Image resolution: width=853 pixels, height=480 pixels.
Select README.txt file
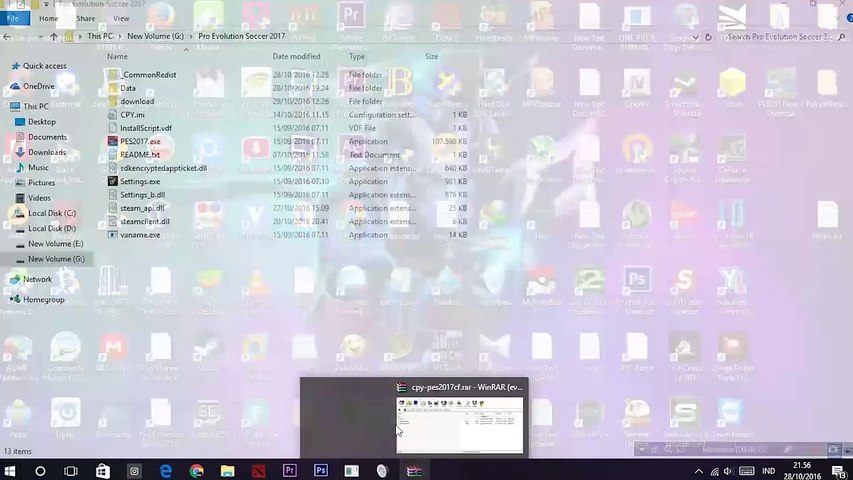[140, 155]
